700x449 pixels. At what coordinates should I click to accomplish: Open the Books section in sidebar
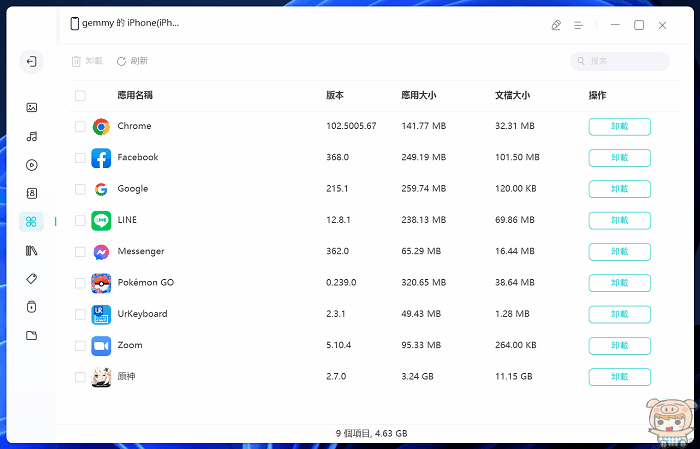coord(32,251)
